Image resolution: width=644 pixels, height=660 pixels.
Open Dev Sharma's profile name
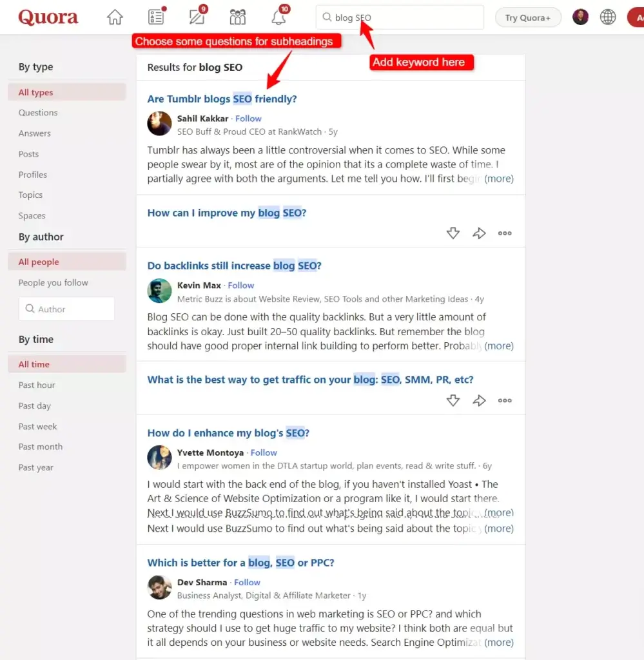pyautogui.click(x=202, y=583)
